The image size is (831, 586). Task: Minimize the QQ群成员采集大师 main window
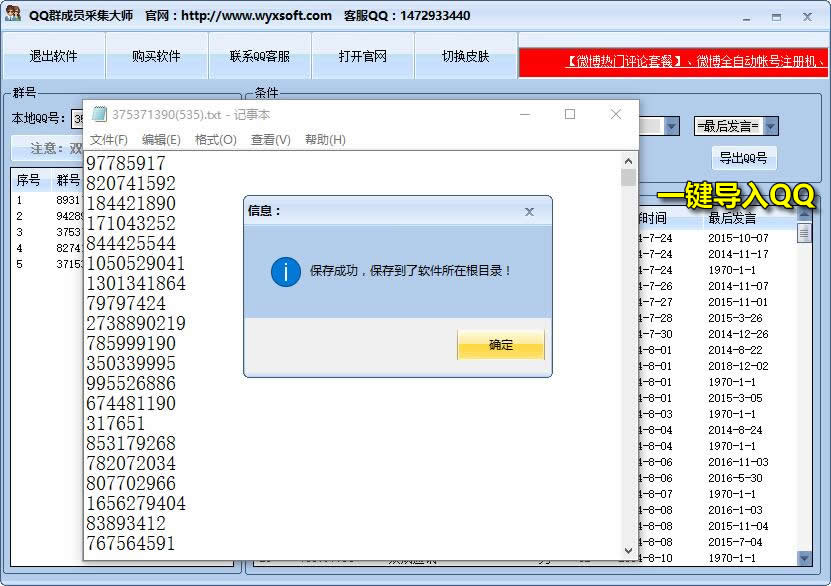pyautogui.click(x=746, y=17)
